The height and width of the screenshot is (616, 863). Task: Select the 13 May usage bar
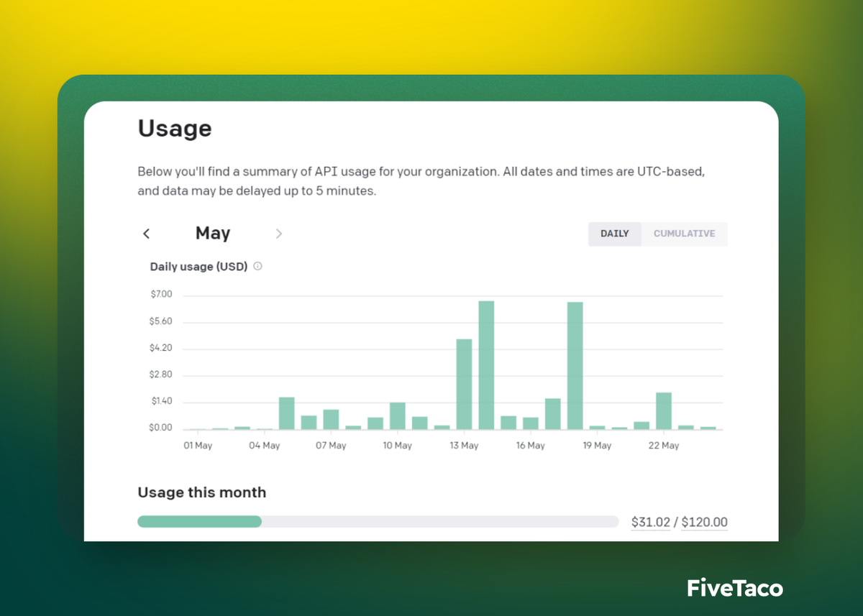[464, 384]
